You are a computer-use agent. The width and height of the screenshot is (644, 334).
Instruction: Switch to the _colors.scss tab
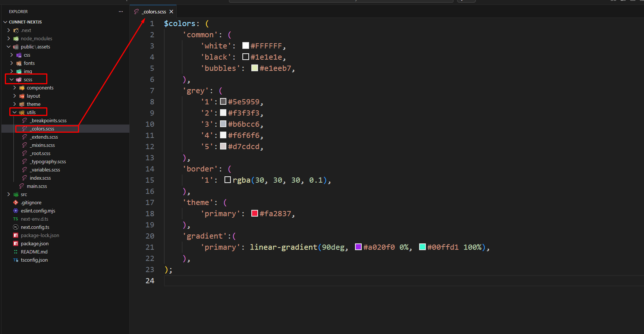[154, 12]
